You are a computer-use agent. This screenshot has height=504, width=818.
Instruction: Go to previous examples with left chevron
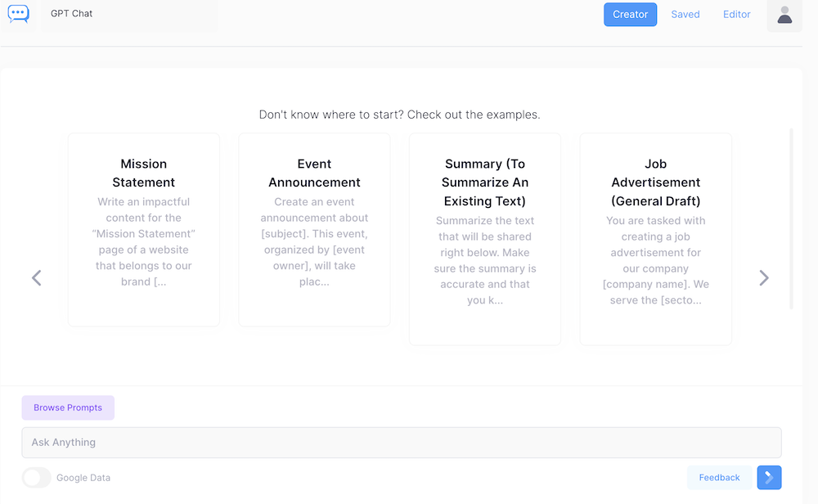pos(37,278)
